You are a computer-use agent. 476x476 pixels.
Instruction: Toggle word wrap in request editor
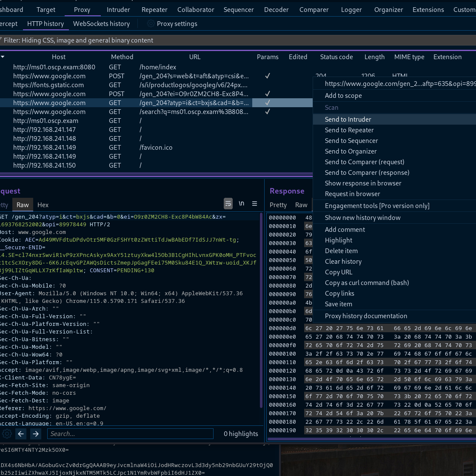coord(228,204)
